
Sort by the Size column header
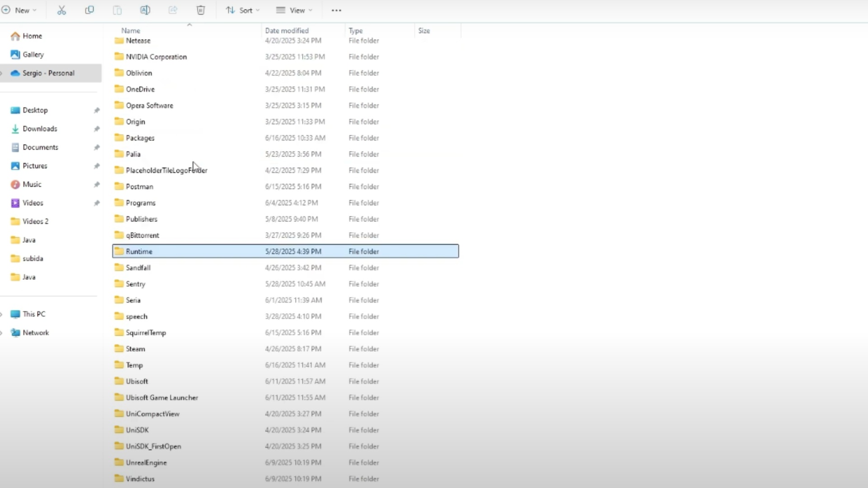[x=424, y=31]
